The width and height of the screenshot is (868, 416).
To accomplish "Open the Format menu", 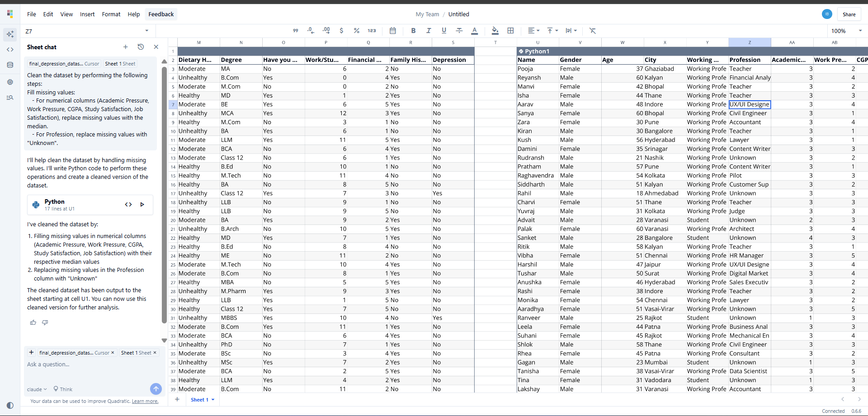I will [111, 14].
